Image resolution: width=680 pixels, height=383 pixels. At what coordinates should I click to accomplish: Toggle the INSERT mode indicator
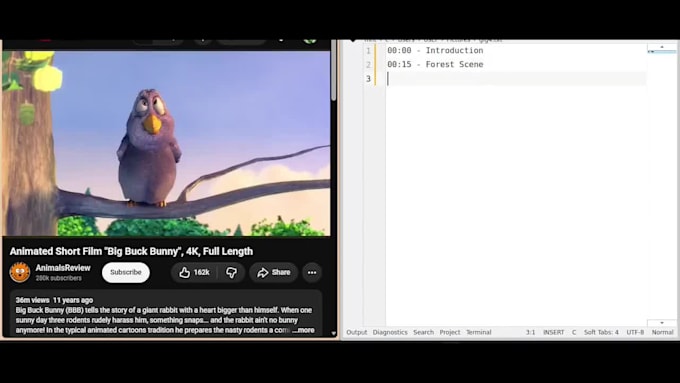click(554, 332)
